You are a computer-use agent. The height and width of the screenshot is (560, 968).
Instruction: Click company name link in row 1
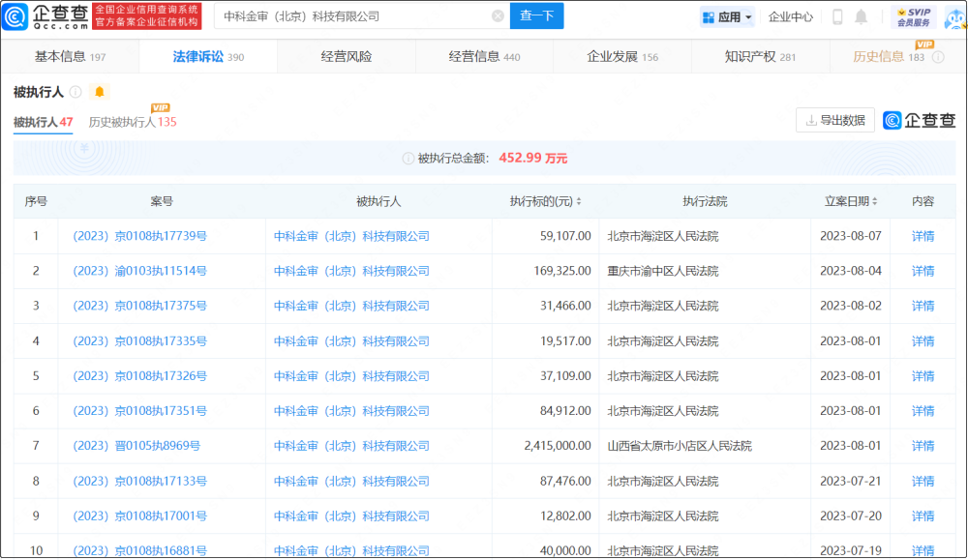[x=351, y=236]
